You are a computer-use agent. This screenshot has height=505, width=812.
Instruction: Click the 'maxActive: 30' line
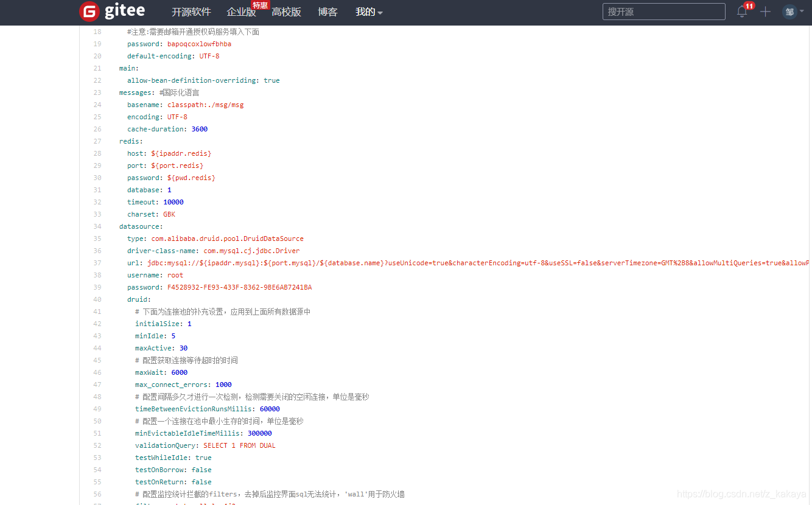coord(161,348)
